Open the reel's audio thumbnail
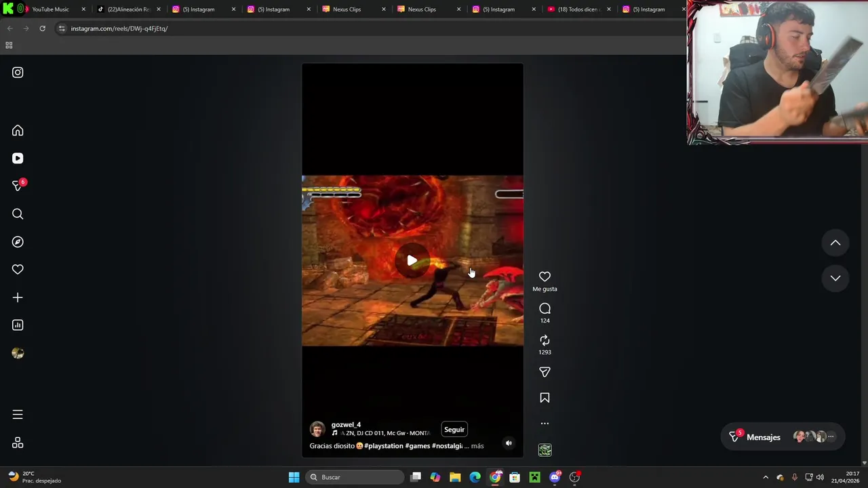Screen dimensions: 868x488 [x=545, y=450]
